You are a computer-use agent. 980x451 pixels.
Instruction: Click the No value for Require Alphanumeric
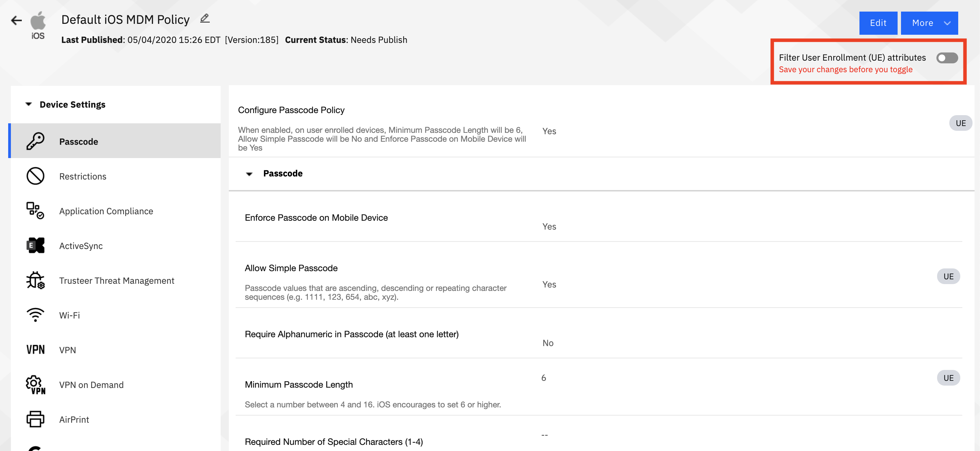(548, 343)
